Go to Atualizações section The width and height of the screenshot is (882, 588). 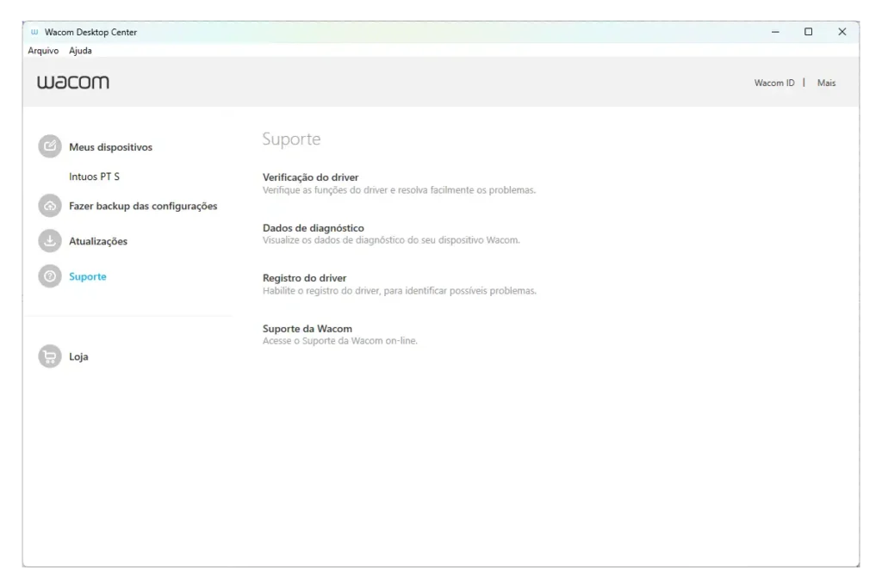click(x=98, y=241)
